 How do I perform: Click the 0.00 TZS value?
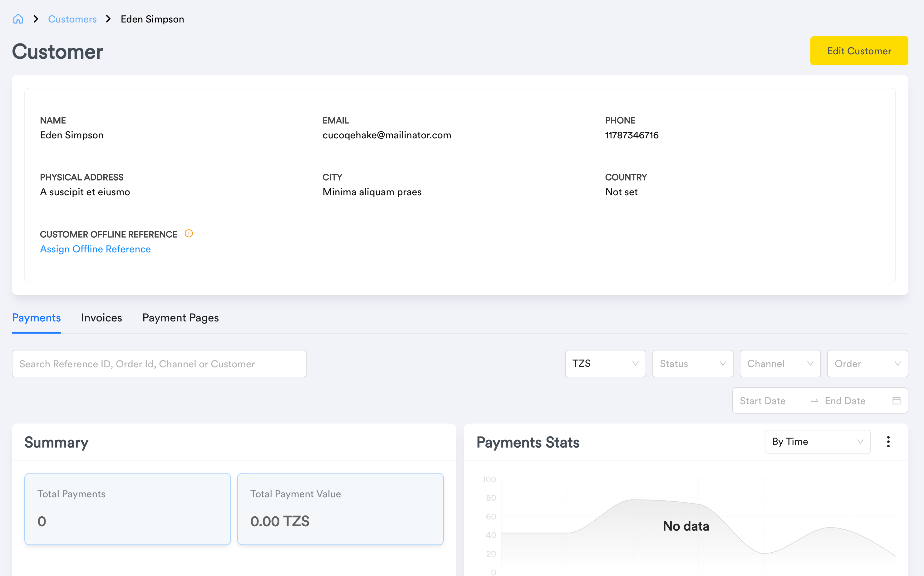coord(280,521)
